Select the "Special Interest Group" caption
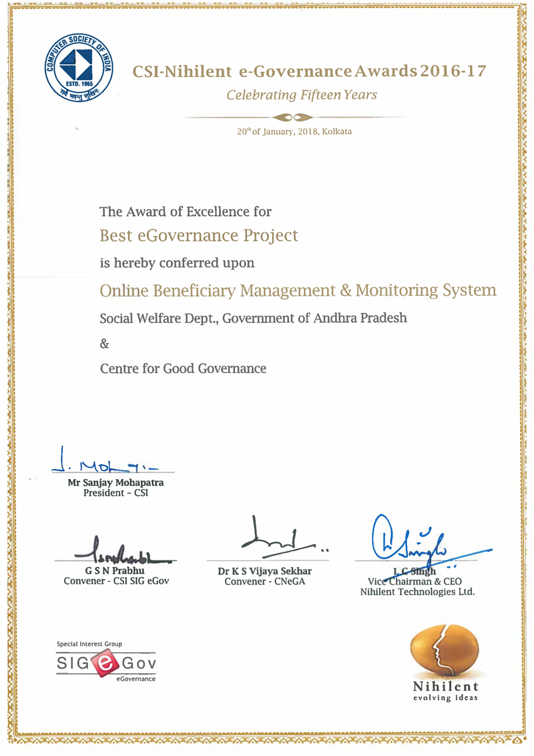 coord(89,644)
